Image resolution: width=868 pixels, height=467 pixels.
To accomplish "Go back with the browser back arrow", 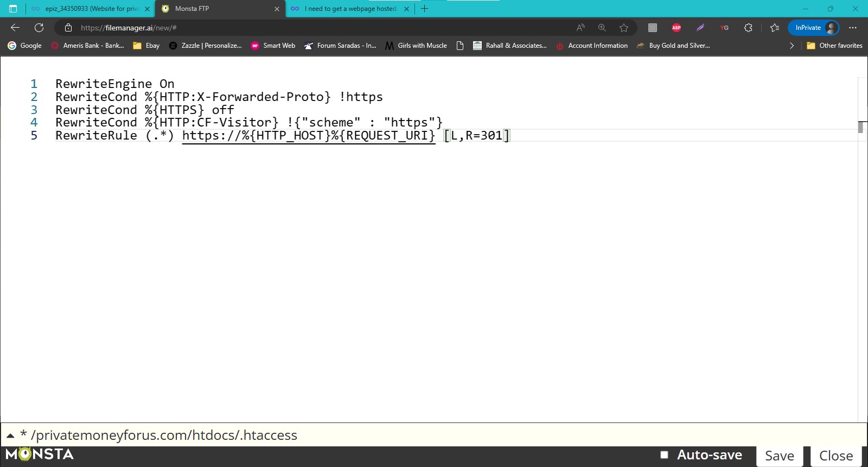I will point(15,28).
